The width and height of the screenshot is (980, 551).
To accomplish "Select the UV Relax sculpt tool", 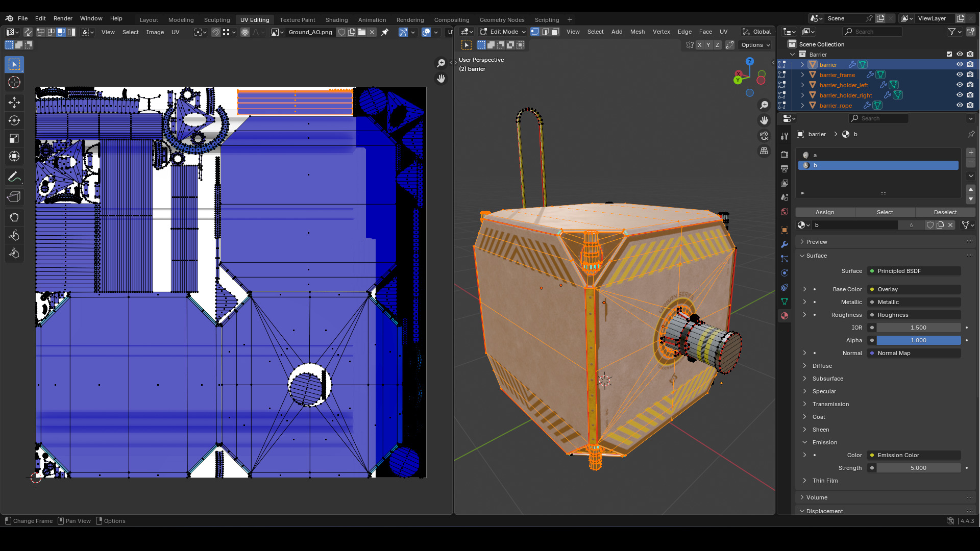I will (14, 235).
